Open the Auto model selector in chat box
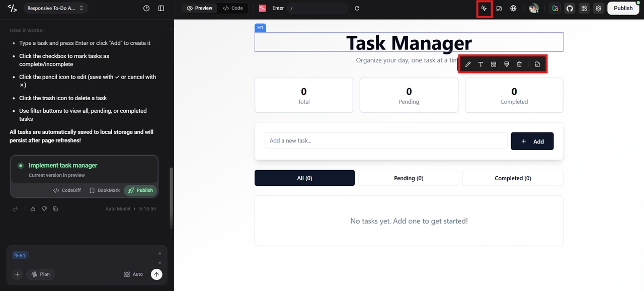Image resolution: width=644 pixels, height=291 pixels. [133, 274]
